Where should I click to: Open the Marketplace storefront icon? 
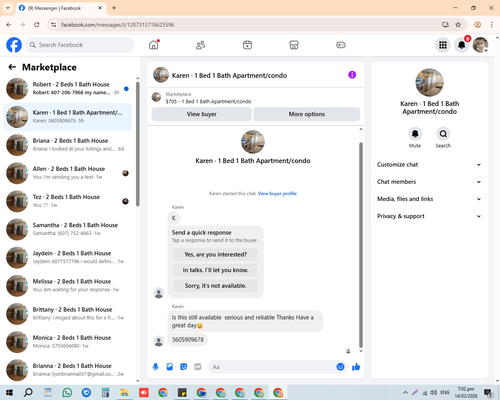294,45
